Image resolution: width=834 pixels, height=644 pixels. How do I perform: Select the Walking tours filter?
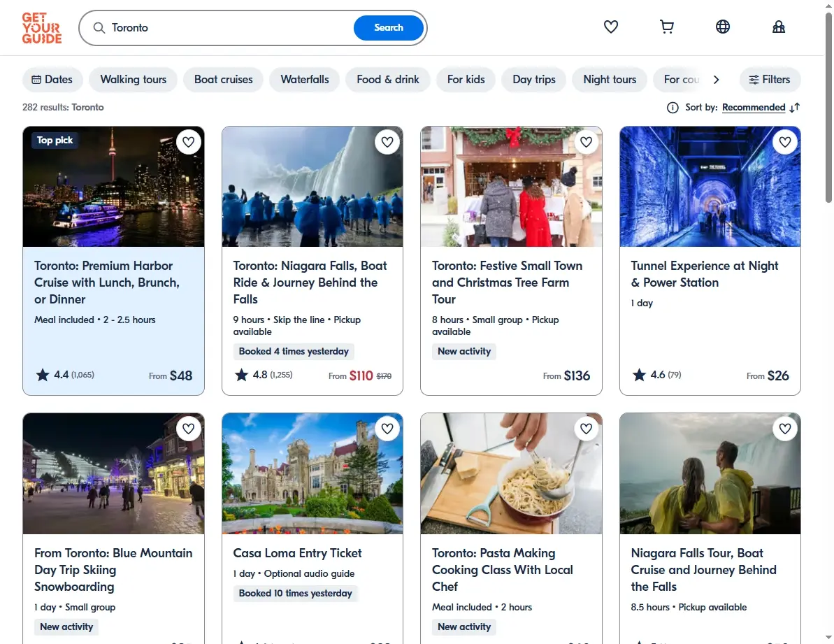tap(133, 80)
